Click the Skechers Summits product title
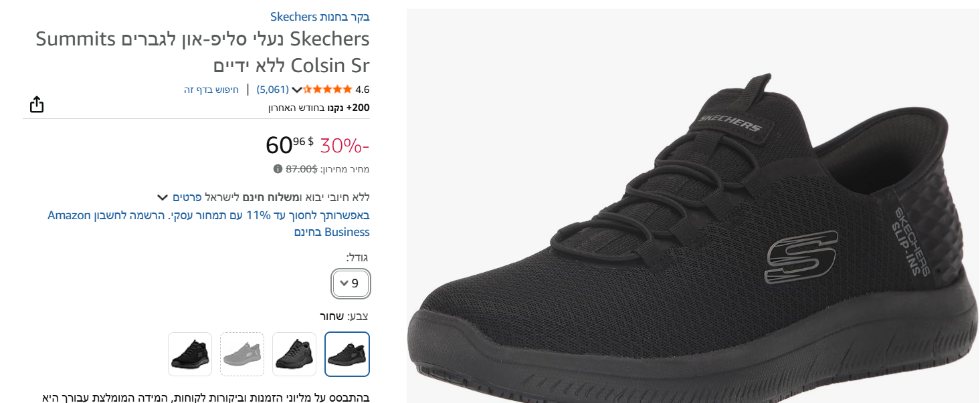Image resolution: width=980 pixels, height=403 pixels. (x=203, y=52)
